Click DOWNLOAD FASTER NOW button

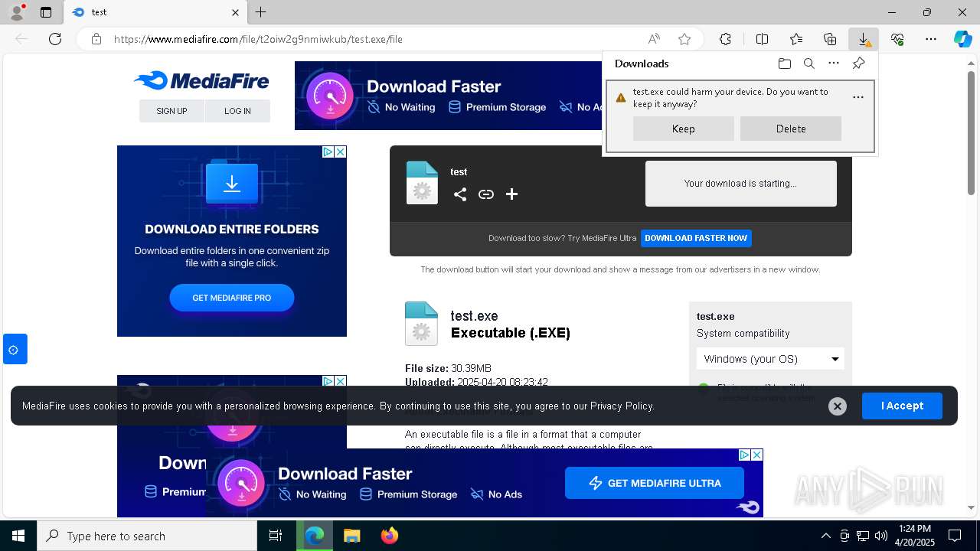696,238
